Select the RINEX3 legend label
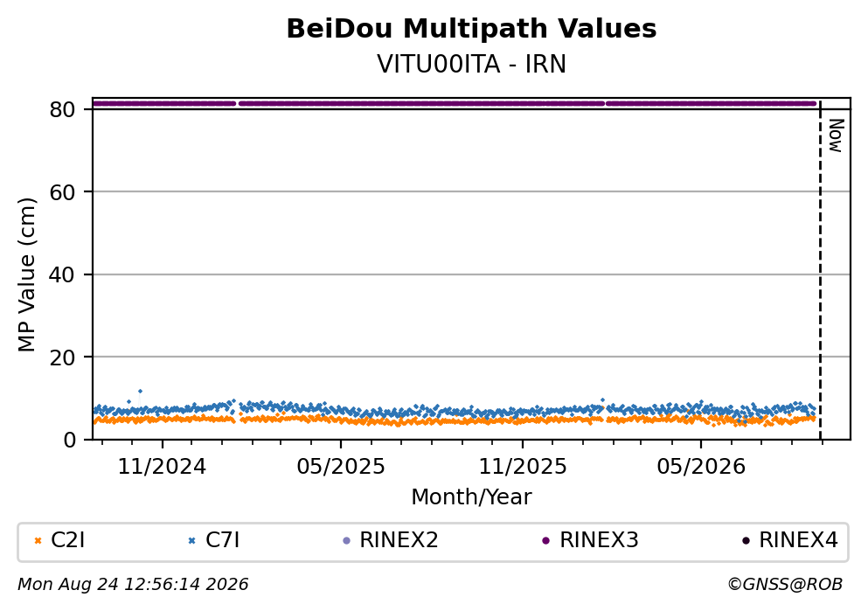The height and width of the screenshot is (611, 868). tap(599, 540)
